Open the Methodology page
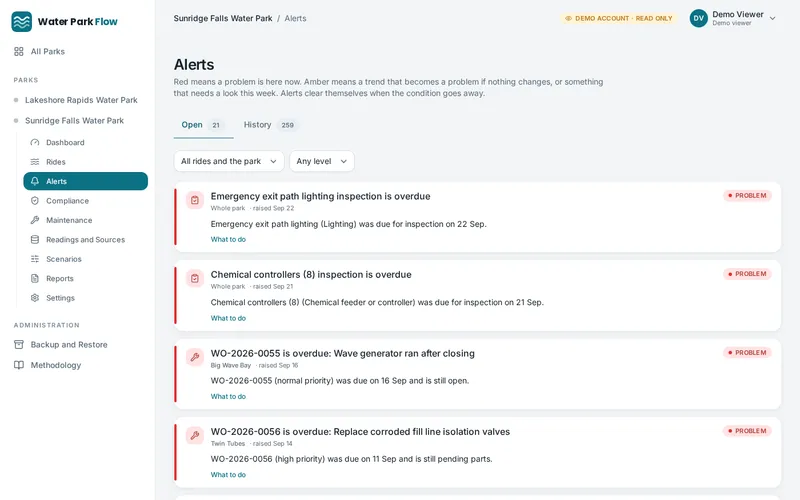 [x=56, y=365]
